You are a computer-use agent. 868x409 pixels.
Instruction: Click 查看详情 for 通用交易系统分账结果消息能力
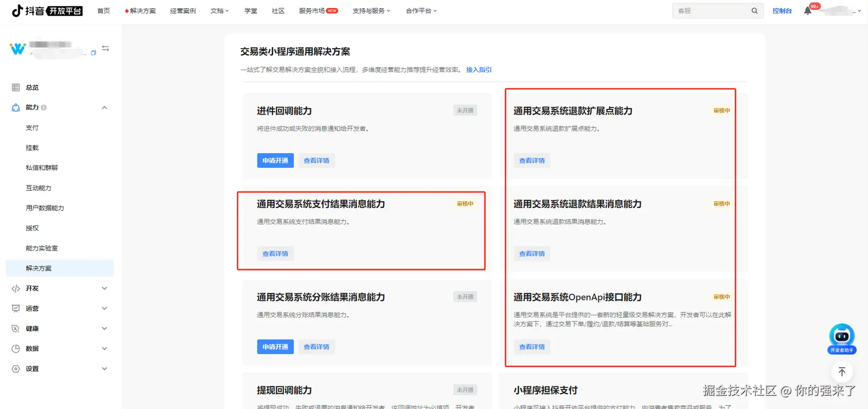pyautogui.click(x=316, y=347)
